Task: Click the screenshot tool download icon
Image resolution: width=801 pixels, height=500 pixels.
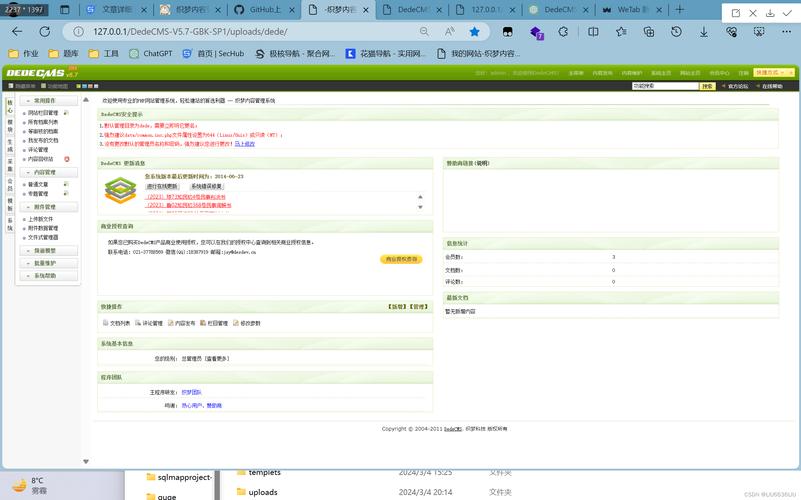Action: click(770, 13)
